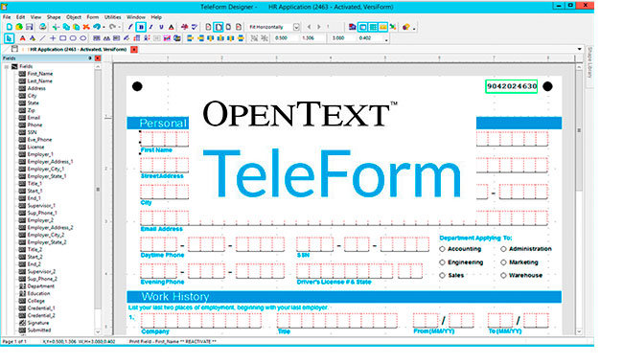Open the Fit Horizontally zoom dropdown
Screen dimensions: 623x364
296,27
